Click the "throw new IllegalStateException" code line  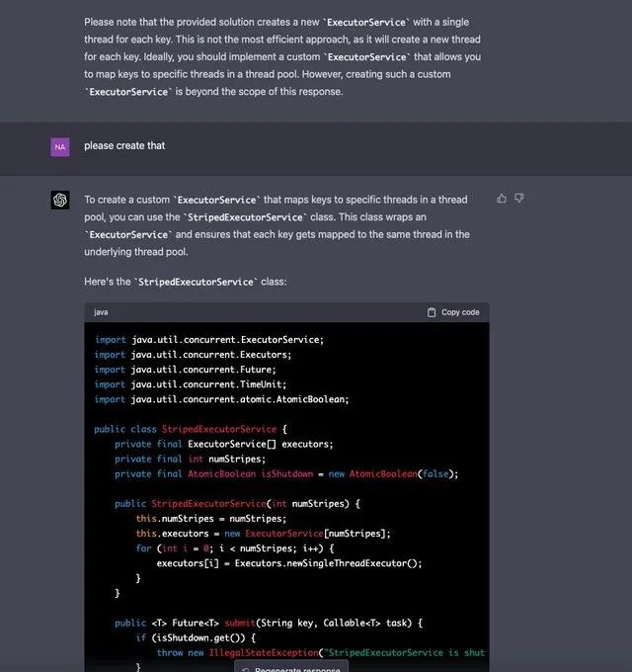pyautogui.click(x=321, y=652)
